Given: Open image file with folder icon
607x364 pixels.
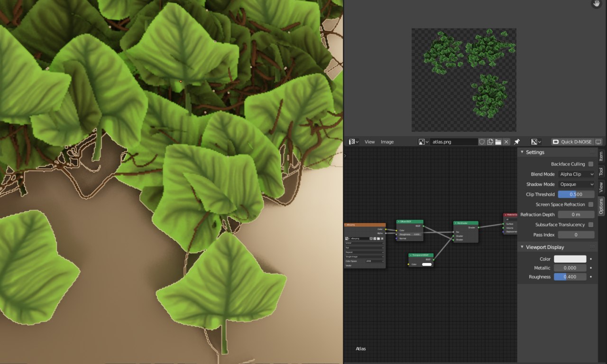Looking at the screenshot, I should 498,142.
